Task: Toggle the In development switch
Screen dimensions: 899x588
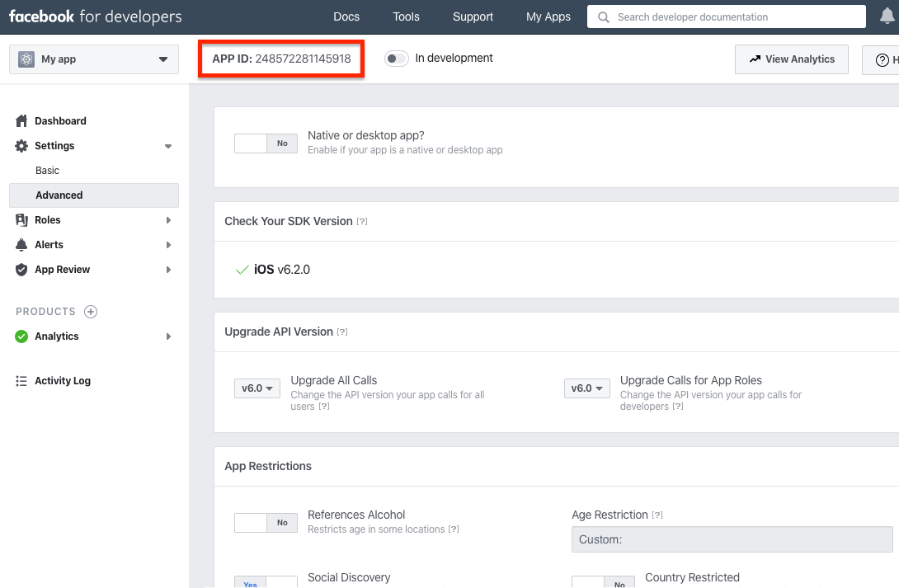Action: click(396, 59)
